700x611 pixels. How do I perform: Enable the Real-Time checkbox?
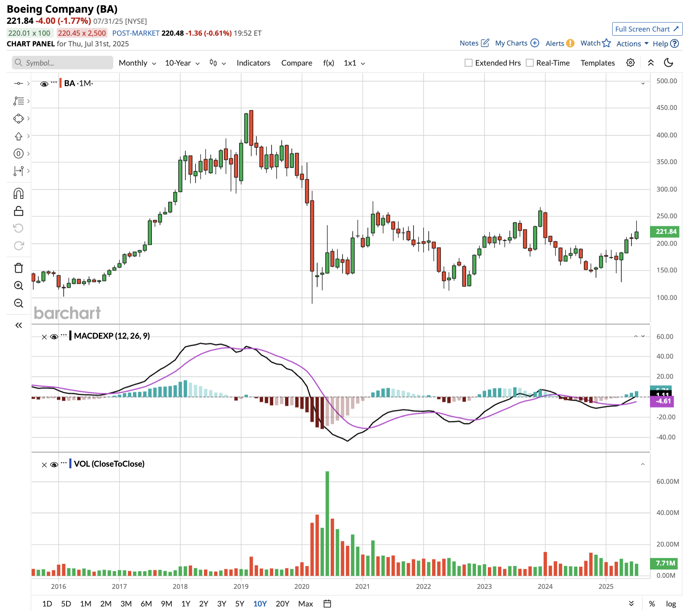[x=530, y=63]
